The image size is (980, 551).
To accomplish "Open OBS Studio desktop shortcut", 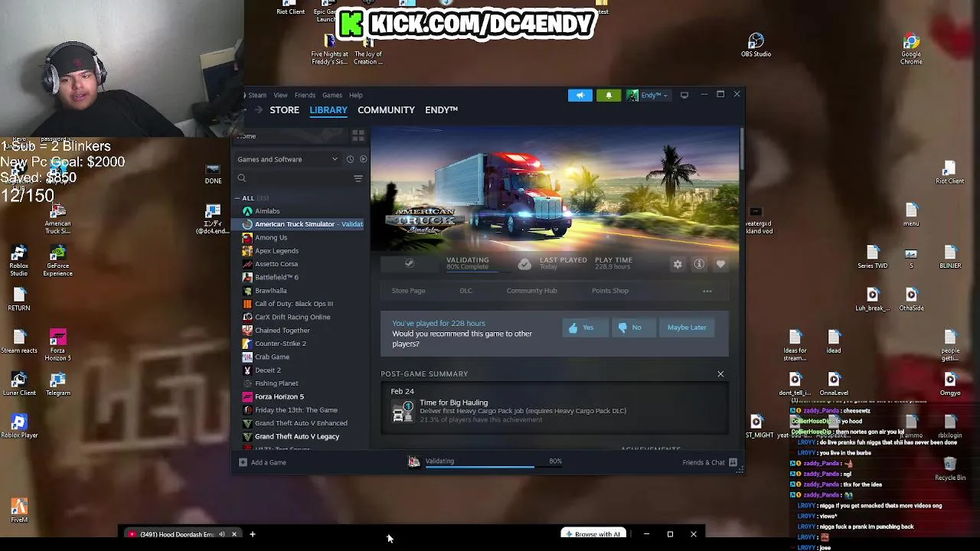I will click(x=756, y=45).
